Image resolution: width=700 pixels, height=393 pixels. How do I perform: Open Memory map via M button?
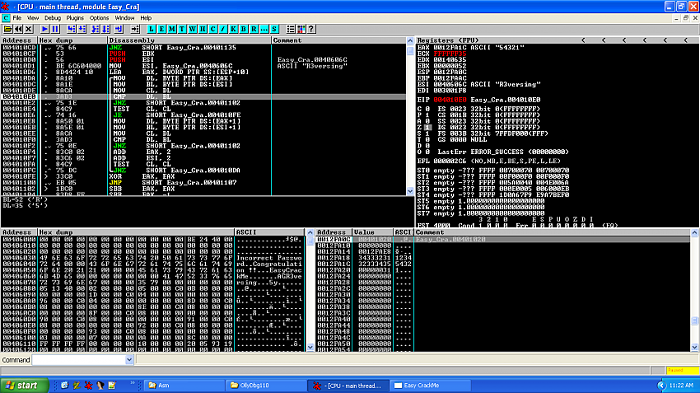[x=172, y=29]
